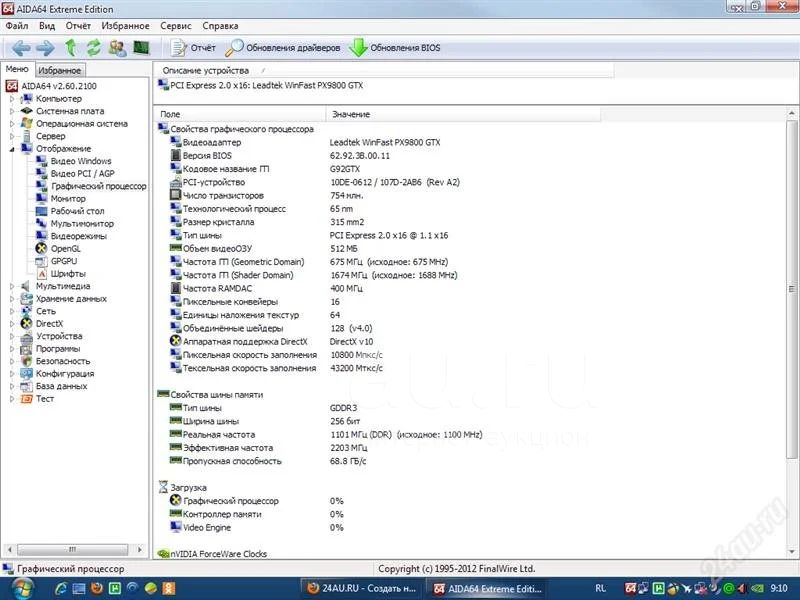Click the Конфигурация icon in tree
Screen dimensions: 800x600
[x=27, y=373]
